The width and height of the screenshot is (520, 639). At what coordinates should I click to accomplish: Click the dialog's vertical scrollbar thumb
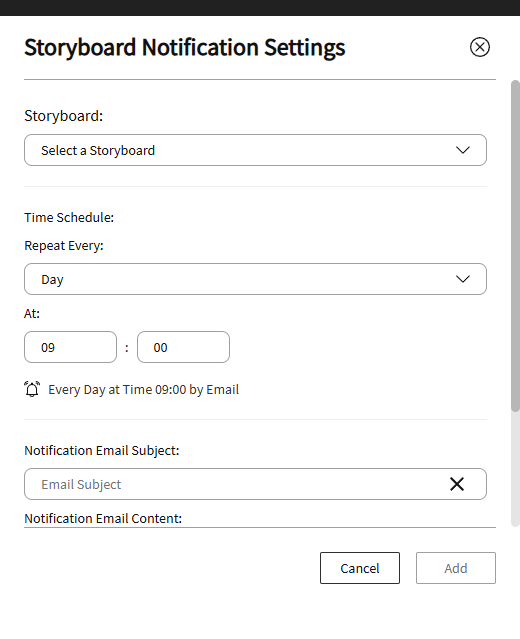516,246
